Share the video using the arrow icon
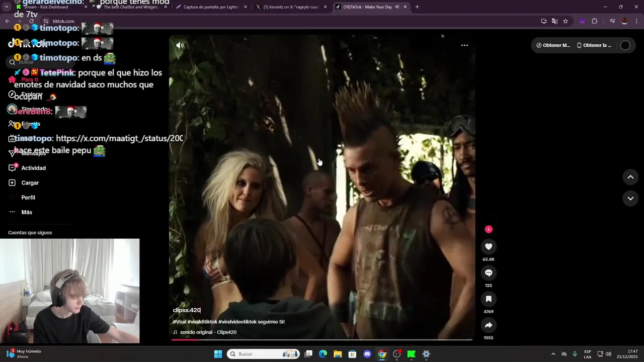Screen dimensions: 644x362 pyautogui.click(x=489, y=325)
